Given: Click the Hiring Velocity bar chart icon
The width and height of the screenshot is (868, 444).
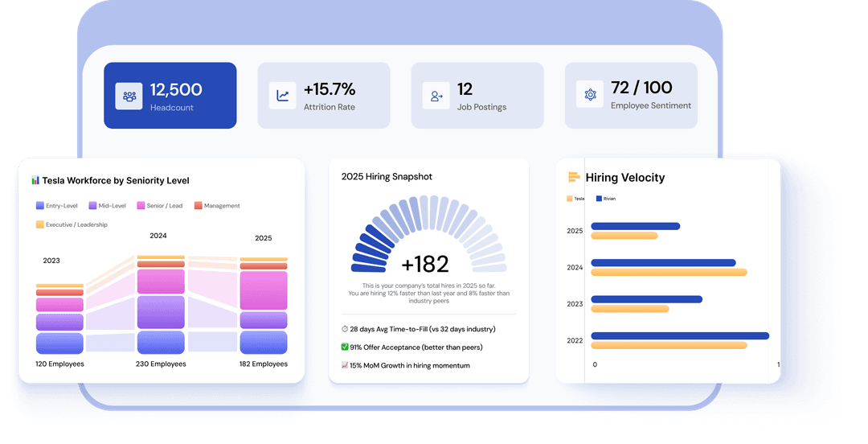Looking at the screenshot, I should point(574,178).
